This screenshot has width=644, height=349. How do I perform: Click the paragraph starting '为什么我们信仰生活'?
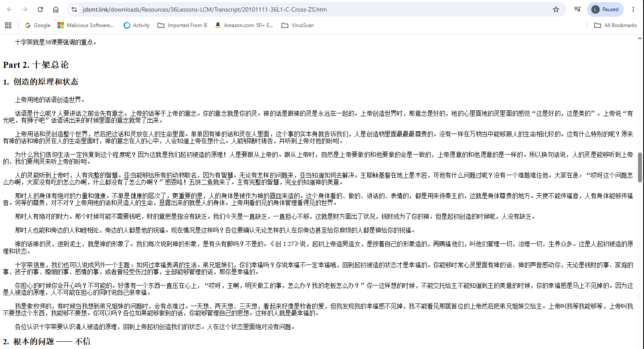click(318, 158)
